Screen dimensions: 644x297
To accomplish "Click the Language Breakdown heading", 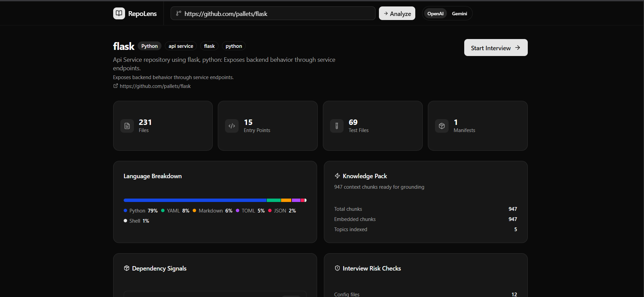I will tap(153, 176).
